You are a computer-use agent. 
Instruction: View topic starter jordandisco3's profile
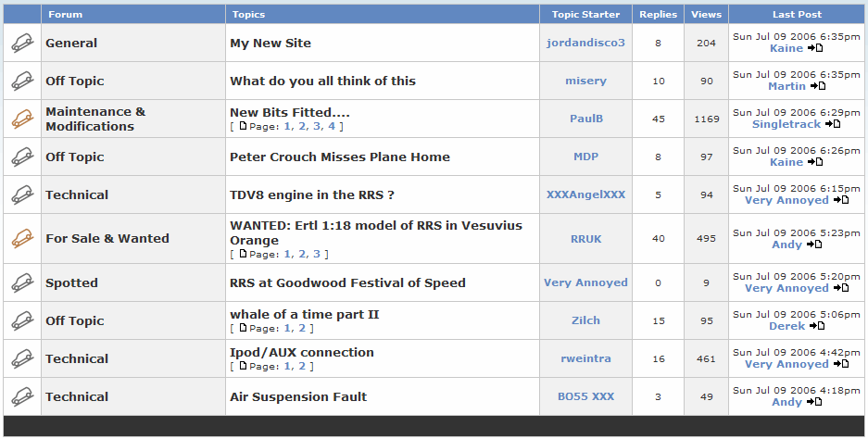(x=585, y=43)
